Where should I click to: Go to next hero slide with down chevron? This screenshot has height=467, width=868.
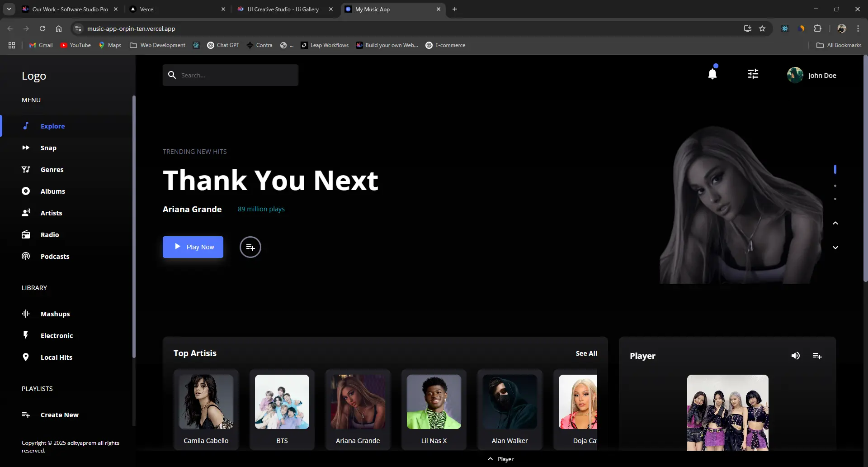[x=835, y=248]
